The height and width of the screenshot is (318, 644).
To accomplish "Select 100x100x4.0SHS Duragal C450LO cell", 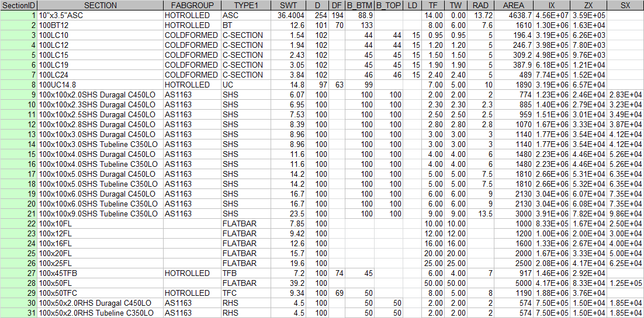I will pos(100,154).
